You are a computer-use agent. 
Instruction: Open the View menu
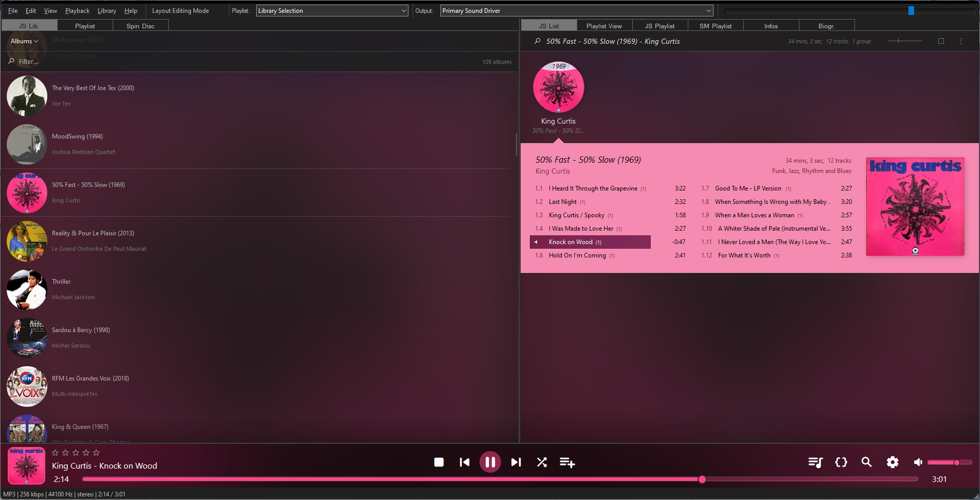[x=50, y=10]
